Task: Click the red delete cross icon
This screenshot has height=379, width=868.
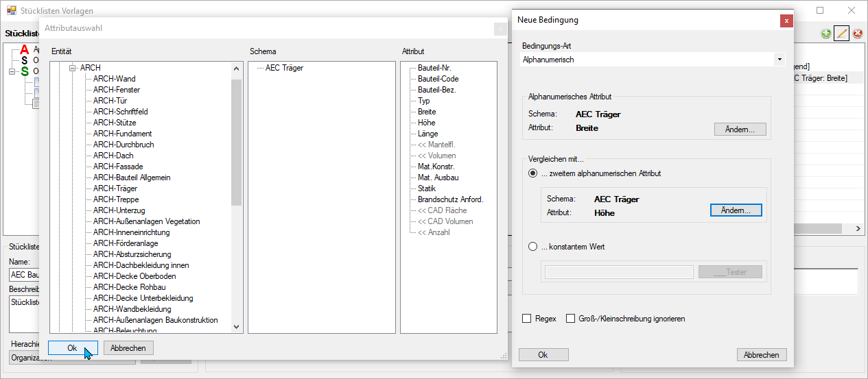Action: (857, 34)
